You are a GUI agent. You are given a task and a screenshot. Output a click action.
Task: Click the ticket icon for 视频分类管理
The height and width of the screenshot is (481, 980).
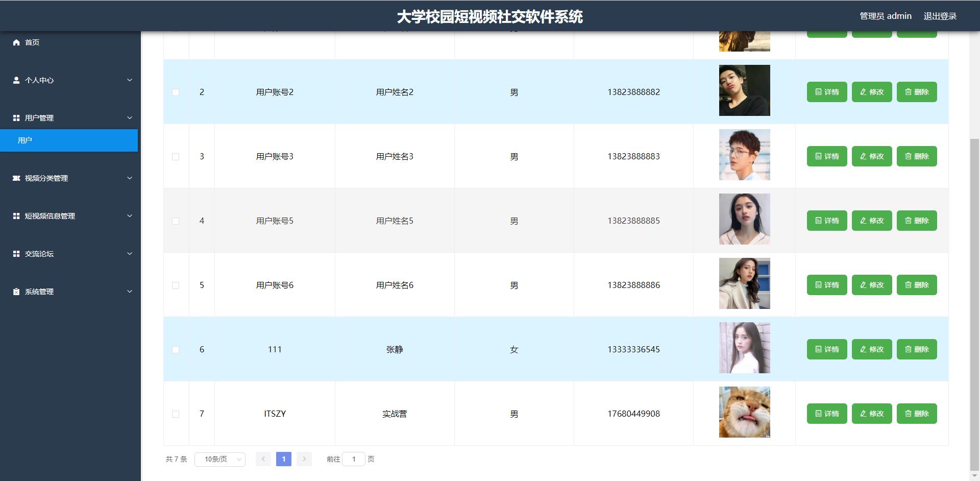(16, 178)
